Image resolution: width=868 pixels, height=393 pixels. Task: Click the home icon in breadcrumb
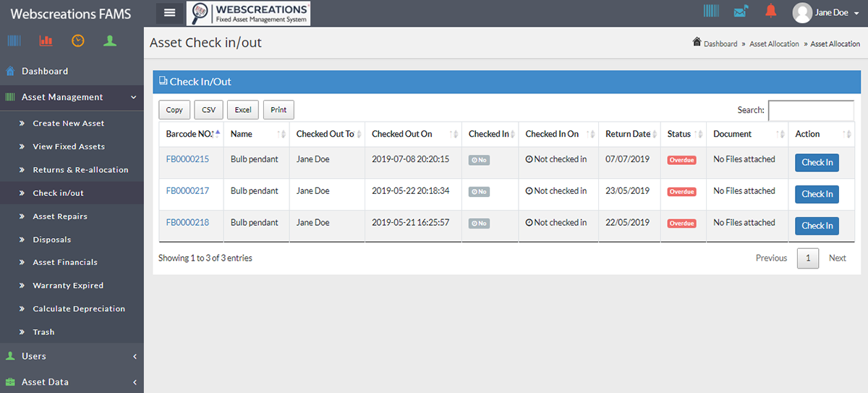697,42
